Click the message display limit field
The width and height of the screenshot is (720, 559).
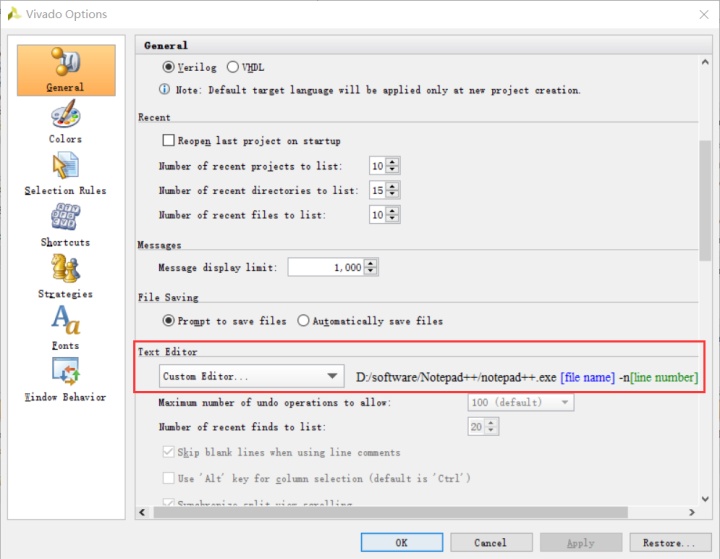click(326, 267)
